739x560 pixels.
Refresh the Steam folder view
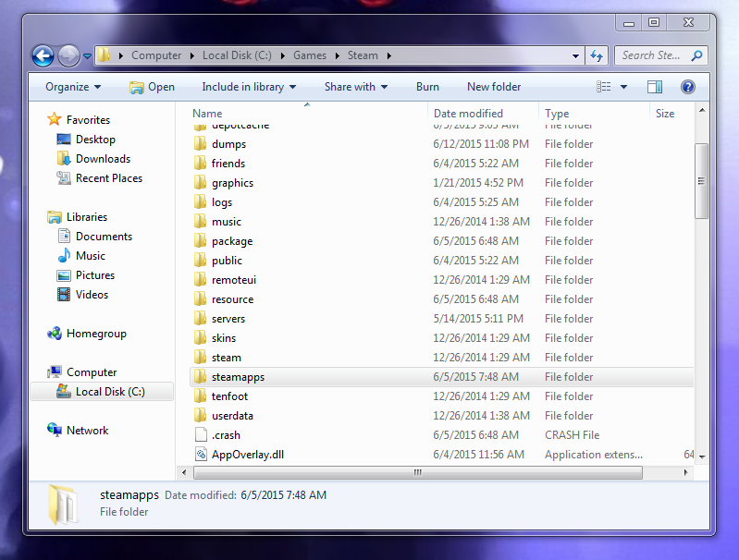tap(597, 56)
